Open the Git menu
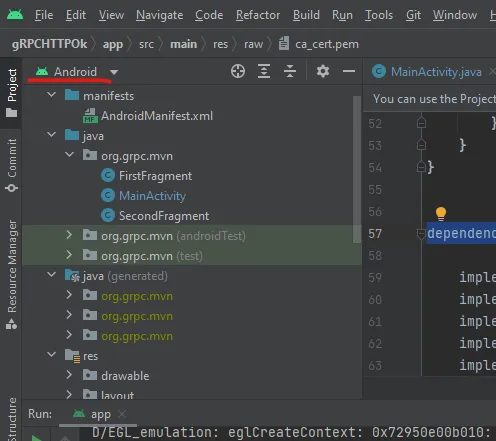The height and width of the screenshot is (441, 496). [413, 15]
